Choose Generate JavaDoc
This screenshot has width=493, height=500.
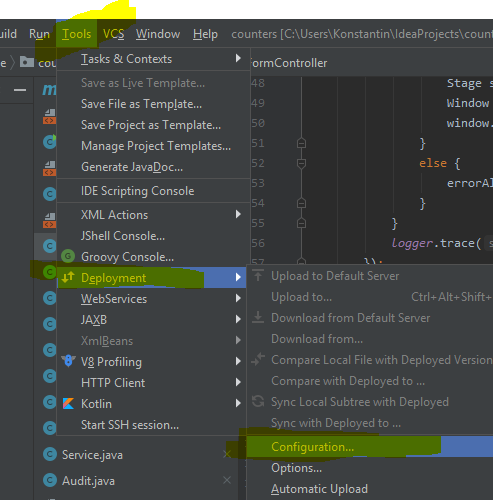click(x=153, y=167)
